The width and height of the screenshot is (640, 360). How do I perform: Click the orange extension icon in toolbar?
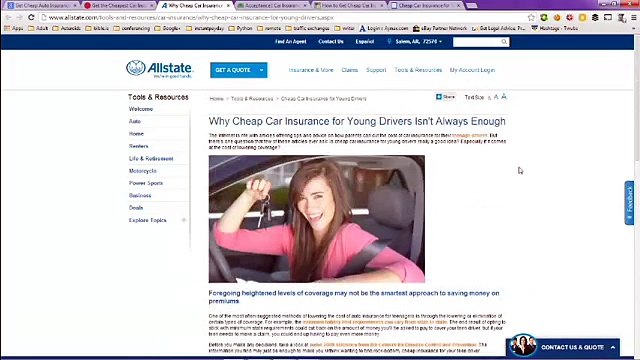557,18
